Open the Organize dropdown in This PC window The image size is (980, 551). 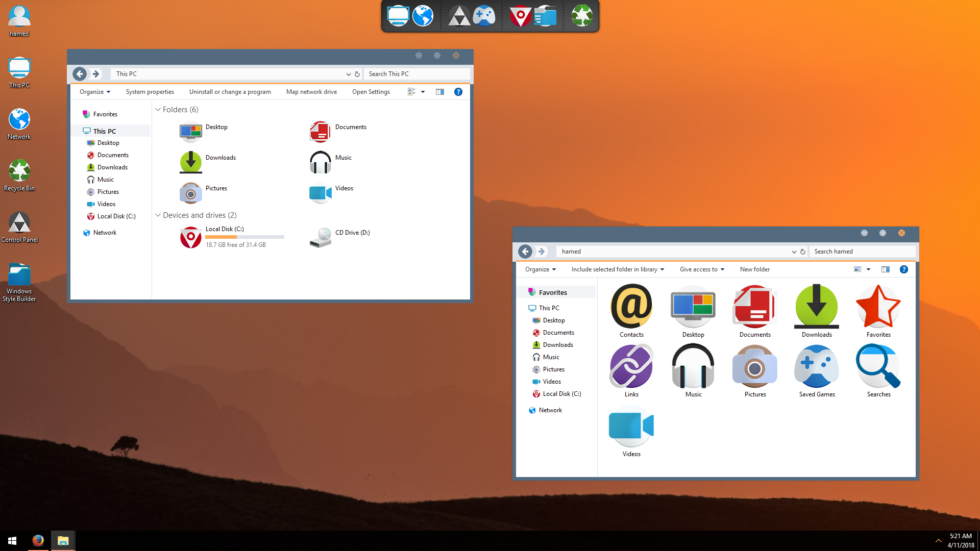click(x=94, y=92)
